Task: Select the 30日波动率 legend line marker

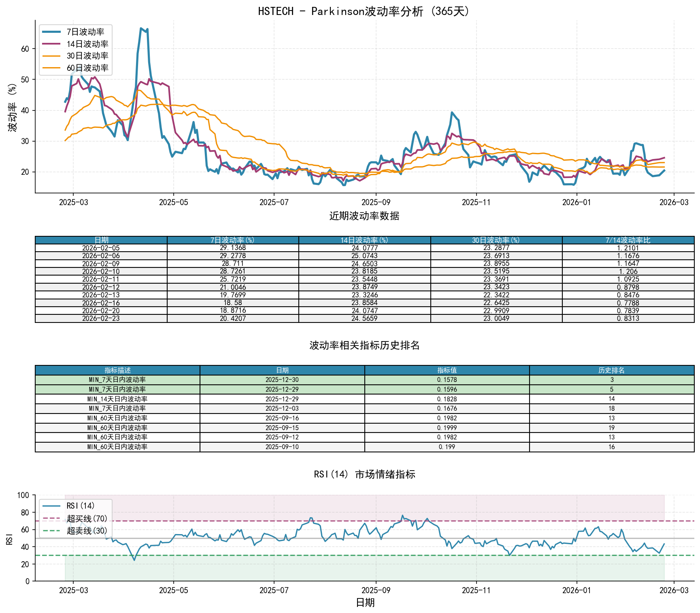Action: 52,56
